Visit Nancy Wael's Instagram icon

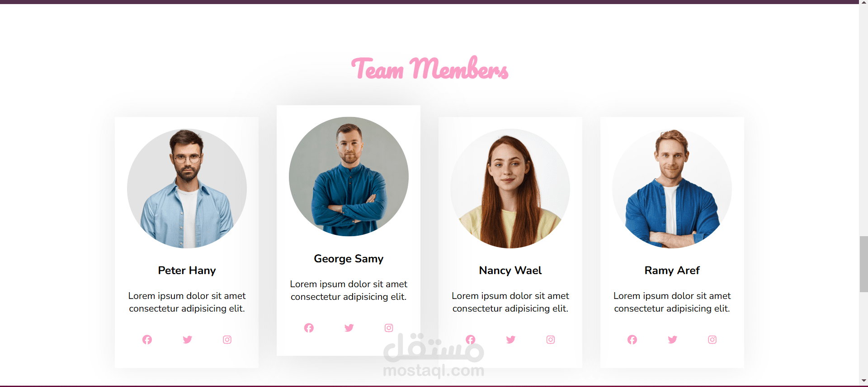click(x=551, y=340)
